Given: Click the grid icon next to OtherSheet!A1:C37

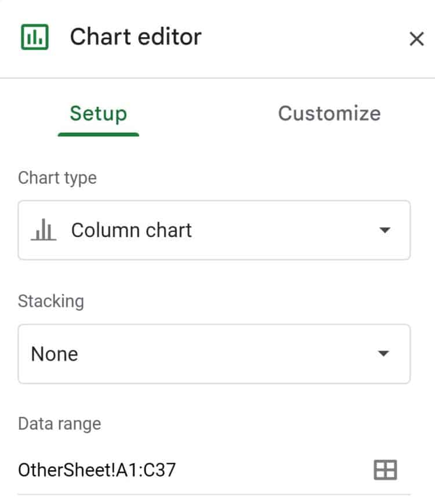Looking at the screenshot, I should (386, 470).
